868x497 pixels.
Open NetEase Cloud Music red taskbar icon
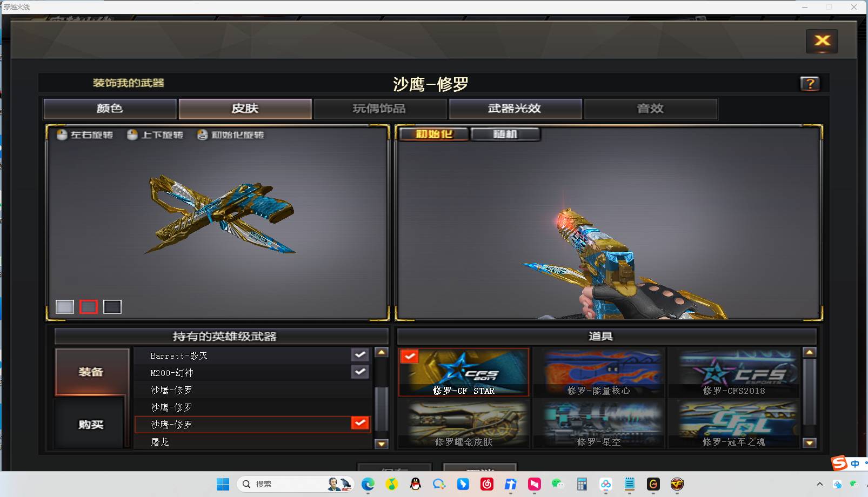[x=487, y=484]
